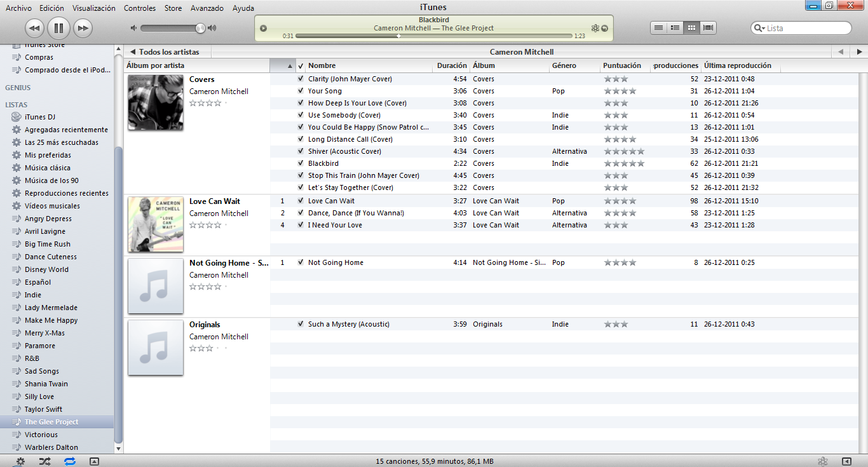The image size is (868, 467).
Task: Go to previous artist arrow
Action: coord(841,52)
